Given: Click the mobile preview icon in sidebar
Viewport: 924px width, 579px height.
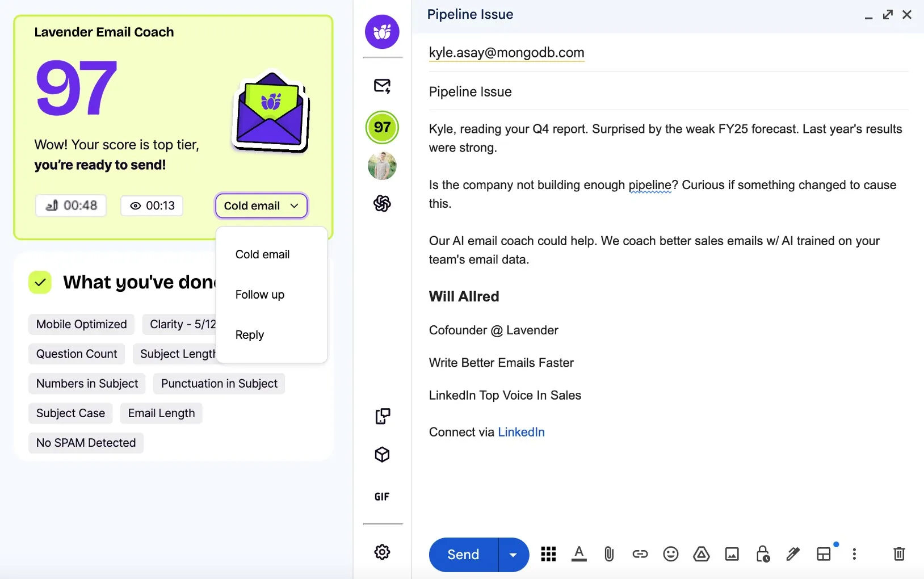Looking at the screenshot, I should click(382, 416).
